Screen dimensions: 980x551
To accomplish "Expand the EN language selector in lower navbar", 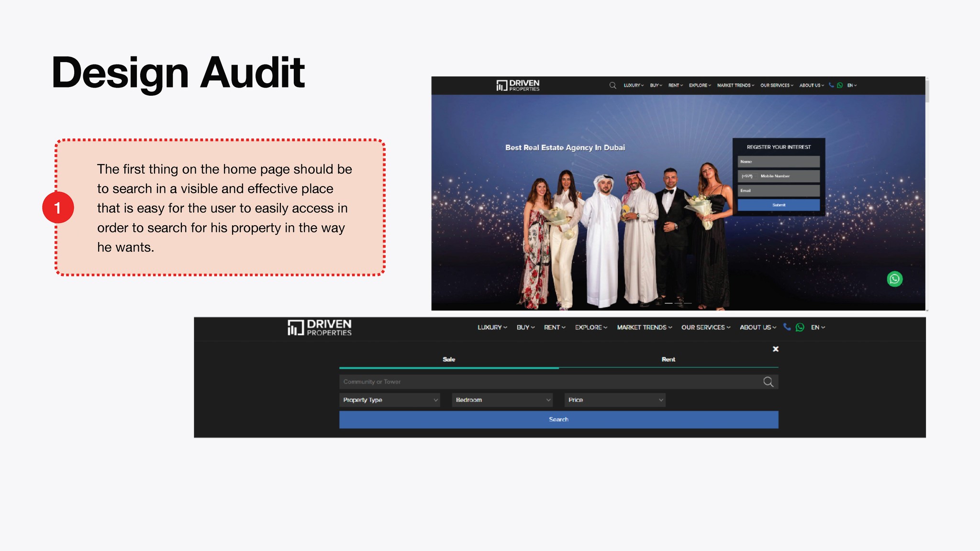I will (x=817, y=328).
